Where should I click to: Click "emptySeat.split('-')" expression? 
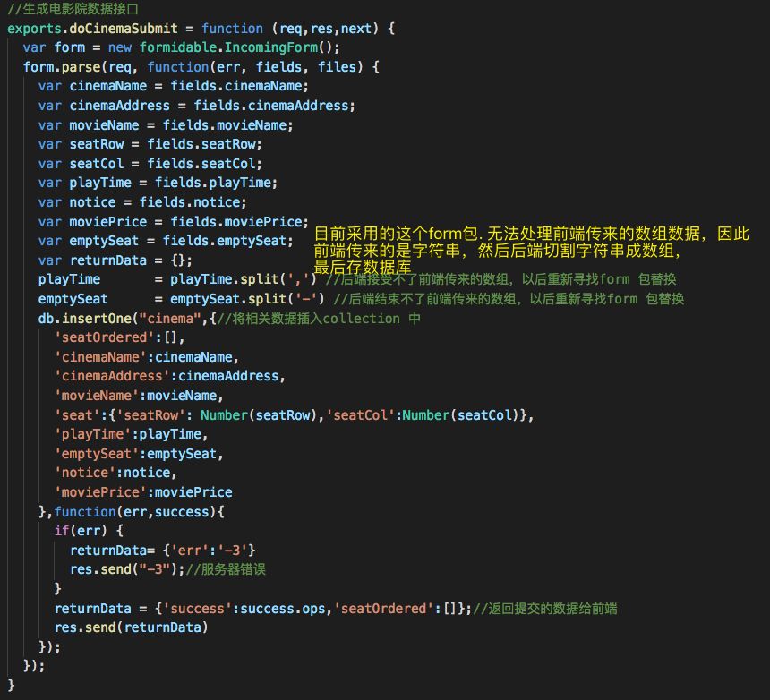(247, 299)
